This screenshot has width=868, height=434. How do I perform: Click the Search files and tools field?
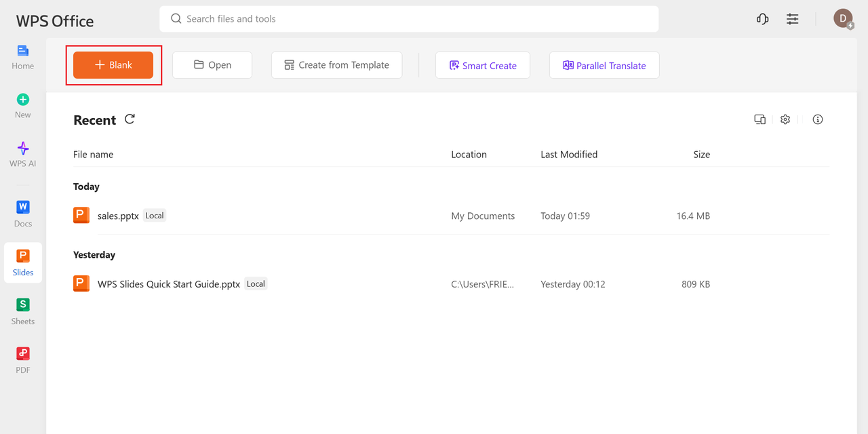(409, 19)
